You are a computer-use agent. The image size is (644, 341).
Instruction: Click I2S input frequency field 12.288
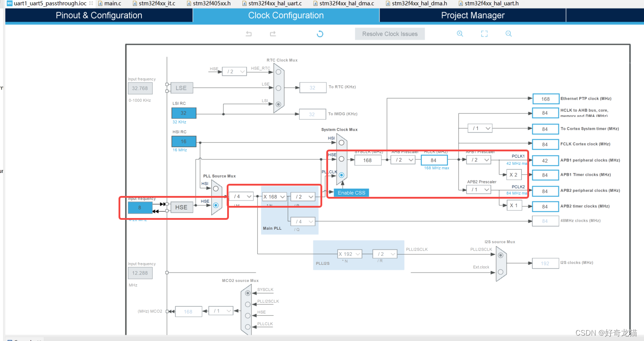pos(140,273)
